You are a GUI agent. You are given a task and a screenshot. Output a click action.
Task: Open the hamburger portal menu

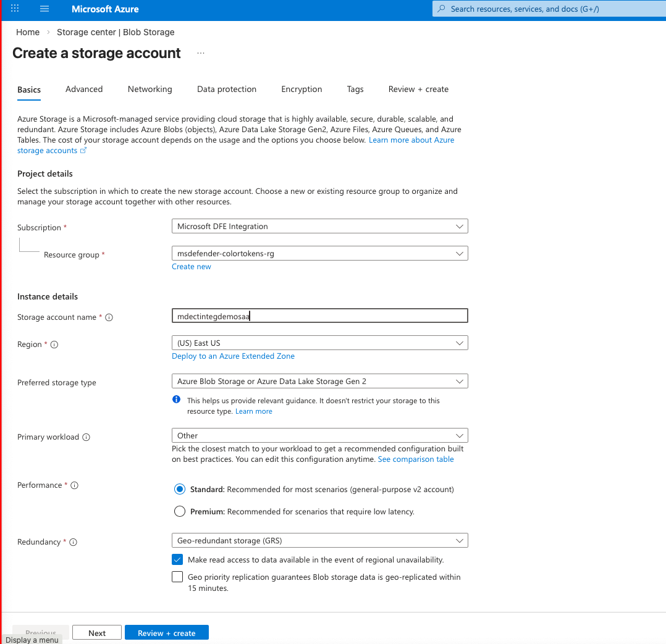[x=44, y=9]
